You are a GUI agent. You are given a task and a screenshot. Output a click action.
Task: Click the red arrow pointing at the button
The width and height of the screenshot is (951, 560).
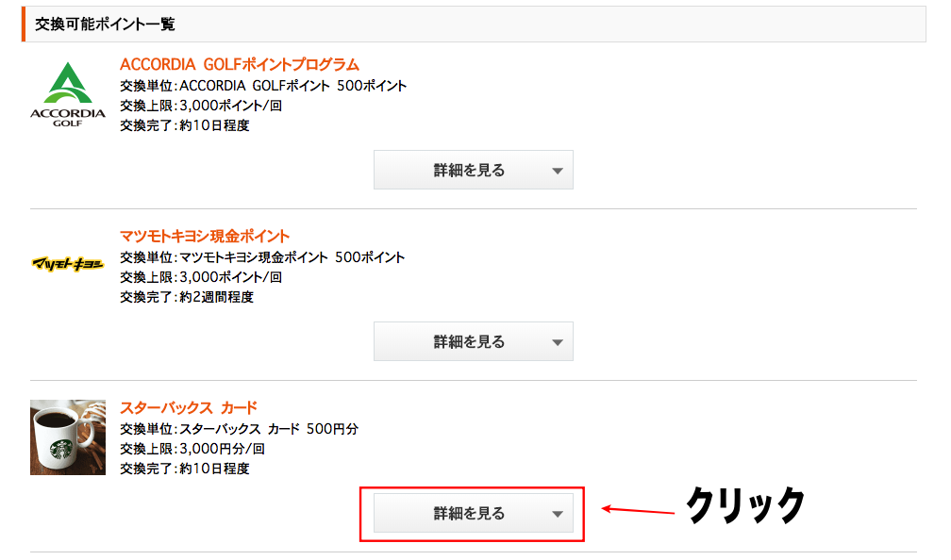638,510
